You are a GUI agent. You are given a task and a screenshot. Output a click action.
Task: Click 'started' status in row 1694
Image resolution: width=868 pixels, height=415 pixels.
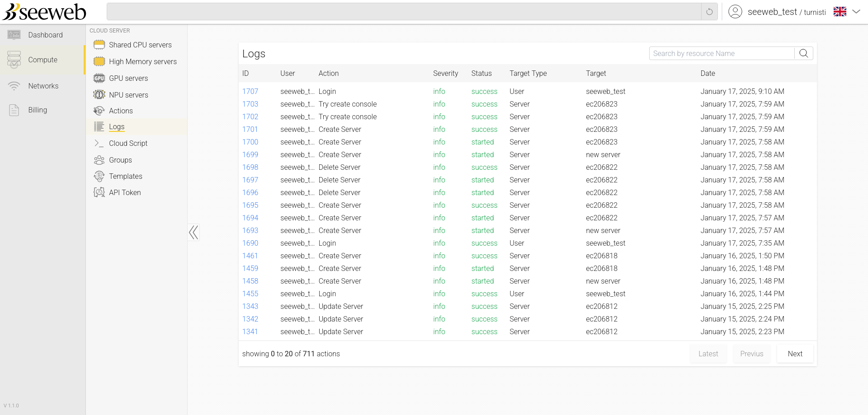tap(482, 218)
